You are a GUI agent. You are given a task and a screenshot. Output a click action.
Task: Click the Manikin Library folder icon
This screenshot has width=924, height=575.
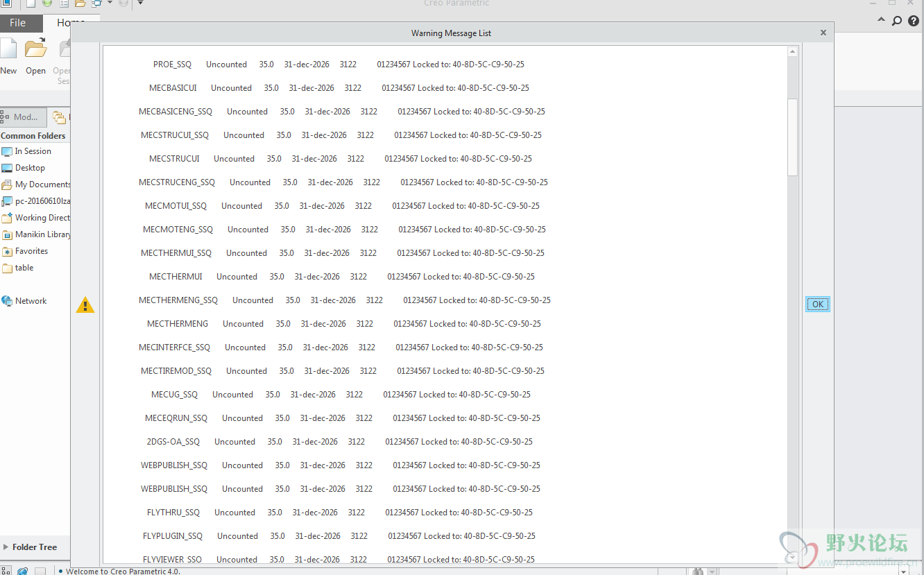7,234
